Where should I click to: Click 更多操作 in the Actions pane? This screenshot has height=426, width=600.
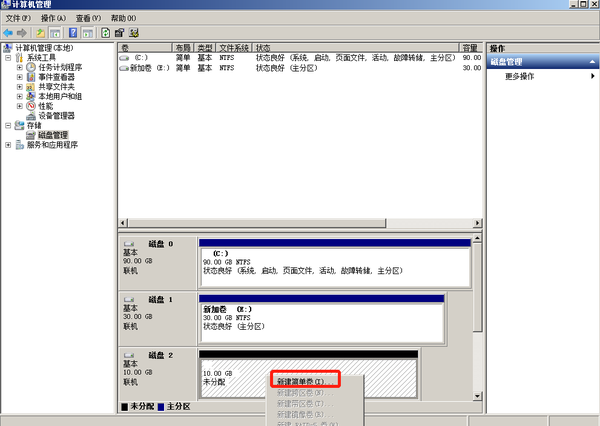519,76
